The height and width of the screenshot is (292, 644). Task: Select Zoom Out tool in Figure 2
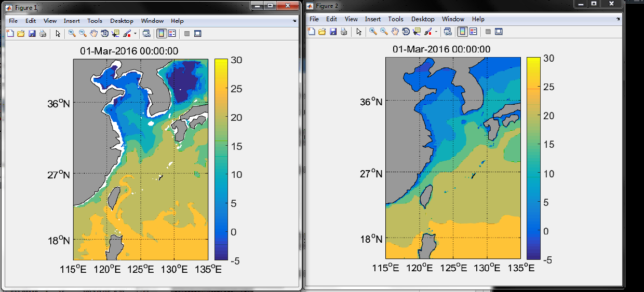(x=384, y=32)
